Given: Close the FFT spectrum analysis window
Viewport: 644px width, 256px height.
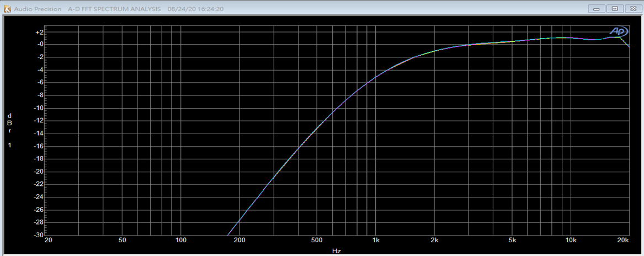Looking at the screenshot, I should click(x=632, y=9).
